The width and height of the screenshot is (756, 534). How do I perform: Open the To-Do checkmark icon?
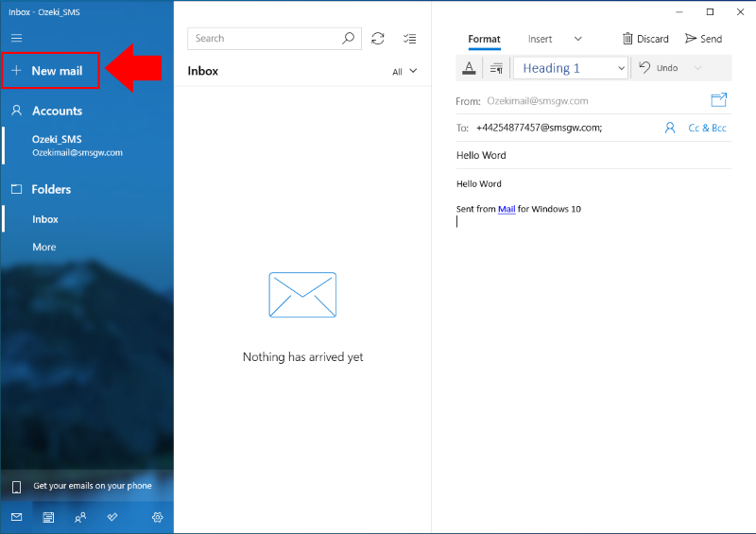pos(112,517)
